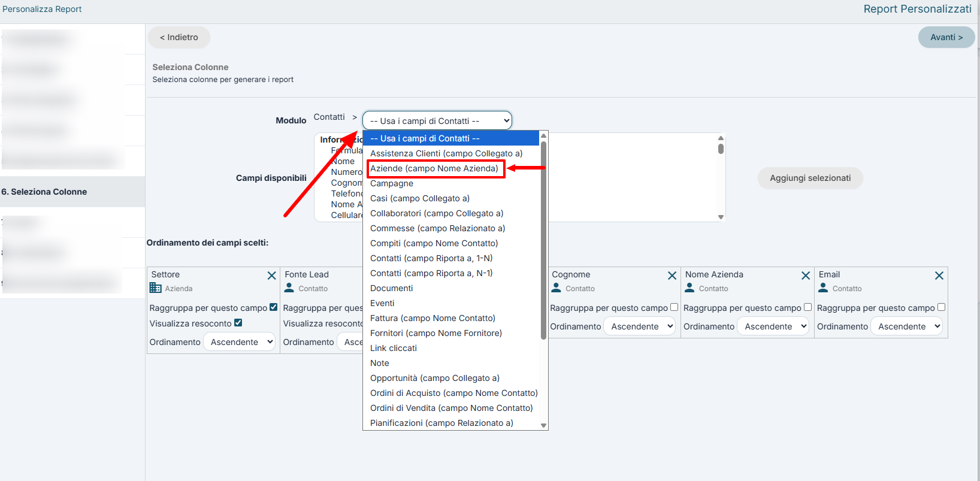Remove the Email column with its X icon
The width and height of the screenshot is (980, 481).
tap(939, 276)
